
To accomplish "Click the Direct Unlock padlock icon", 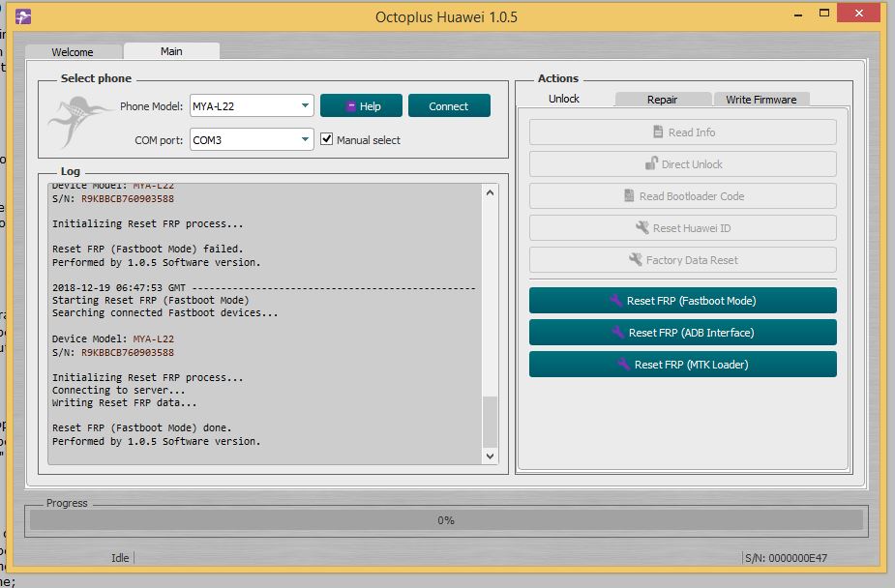I will tap(651, 163).
